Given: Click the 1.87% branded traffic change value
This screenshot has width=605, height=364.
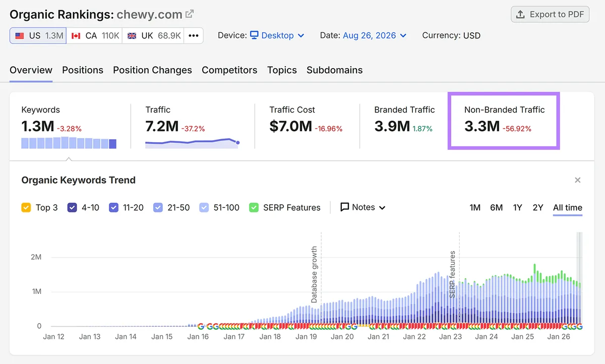Looking at the screenshot, I should click(x=422, y=129).
